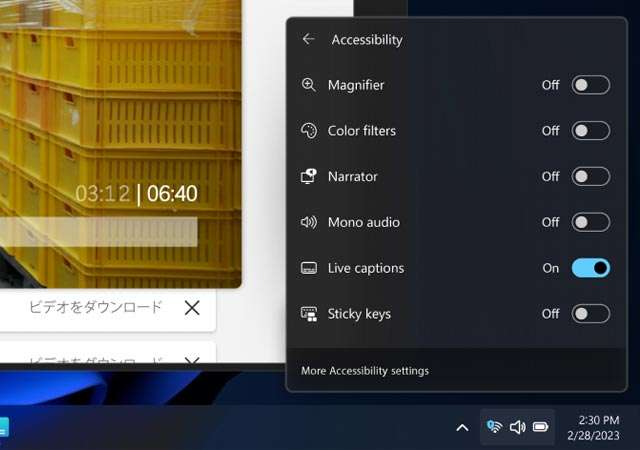640x450 pixels.
Task: Click the battery icon in taskbar
Action: 541,427
